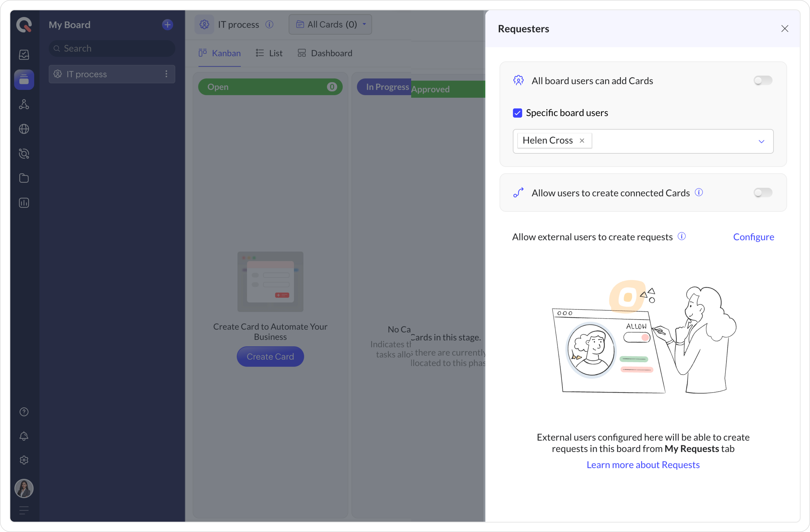Viewport: 810px width, 532px height.
Task: Enable All board users can add Cards
Action: point(763,81)
